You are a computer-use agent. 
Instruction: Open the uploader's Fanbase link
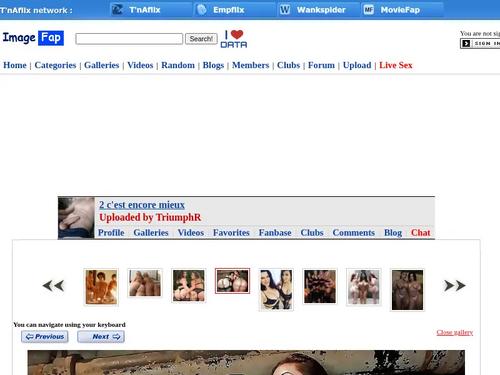pyautogui.click(x=275, y=233)
